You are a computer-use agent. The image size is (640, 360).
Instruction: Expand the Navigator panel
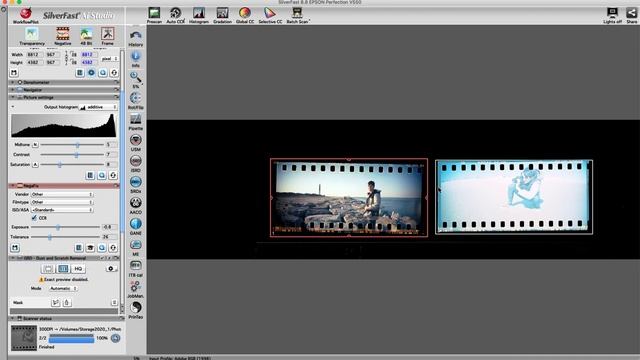click(13, 90)
